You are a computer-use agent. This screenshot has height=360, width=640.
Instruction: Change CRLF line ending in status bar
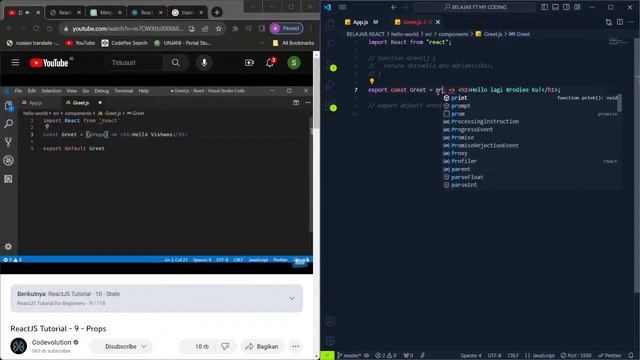click(513, 356)
